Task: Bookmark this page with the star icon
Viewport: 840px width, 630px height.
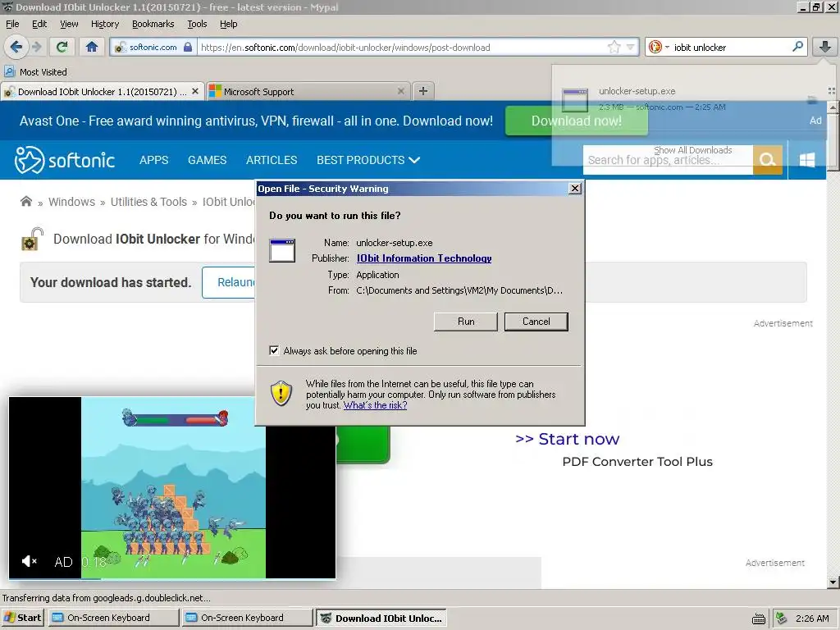Action: pos(614,47)
